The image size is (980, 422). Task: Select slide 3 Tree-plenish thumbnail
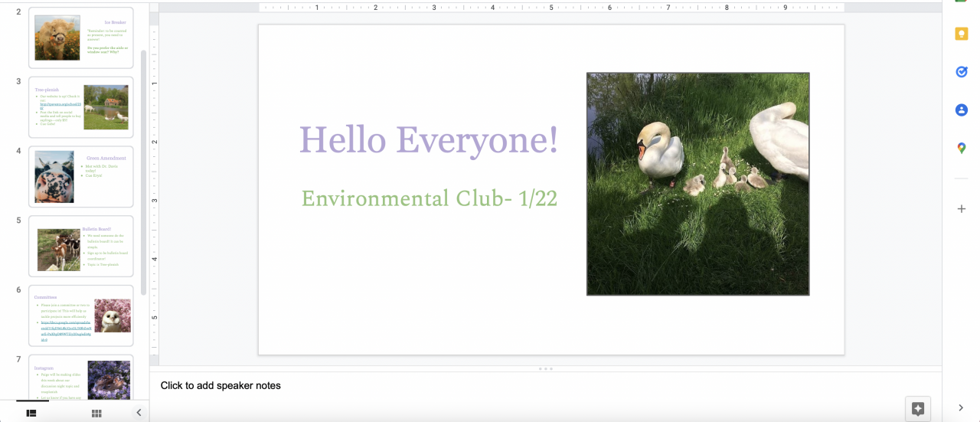(81, 107)
